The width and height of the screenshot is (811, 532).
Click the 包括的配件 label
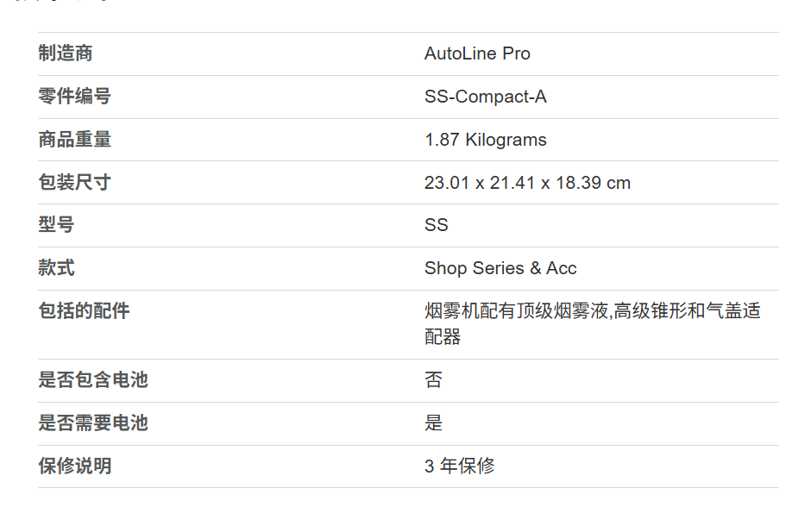click(84, 311)
